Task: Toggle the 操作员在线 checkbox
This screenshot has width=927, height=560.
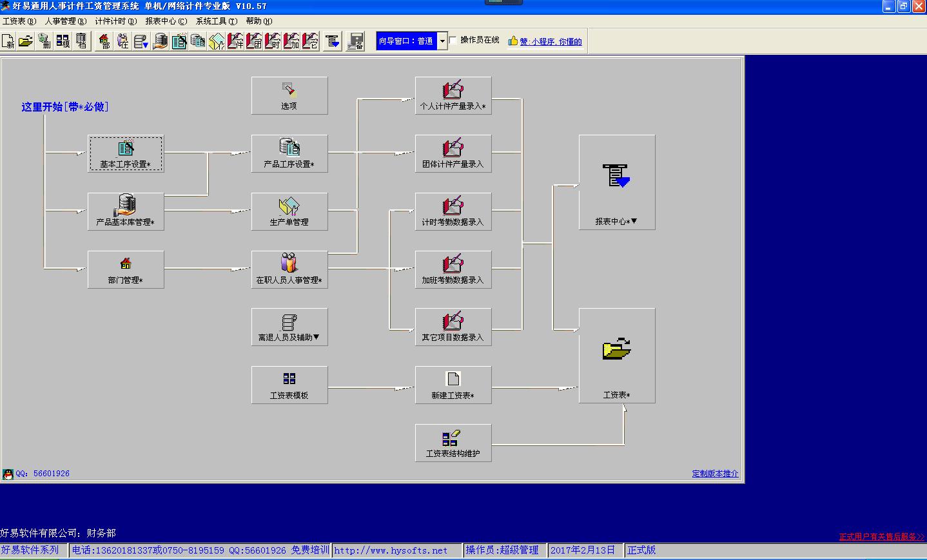Action: [x=453, y=41]
